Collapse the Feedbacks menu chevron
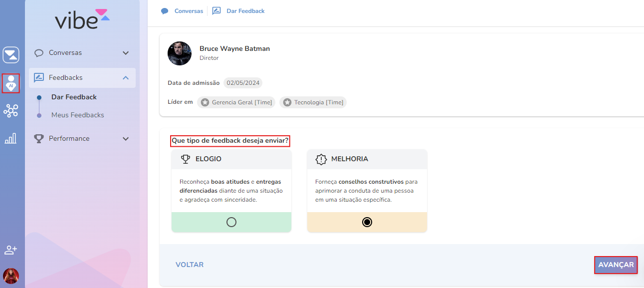Screen dimensions: 644x288 [126, 78]
